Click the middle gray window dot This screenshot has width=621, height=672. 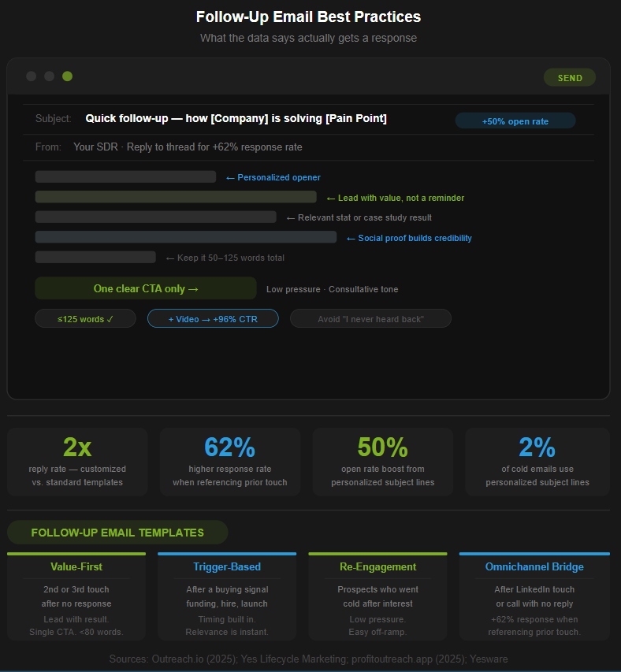(x=49, y=76)
